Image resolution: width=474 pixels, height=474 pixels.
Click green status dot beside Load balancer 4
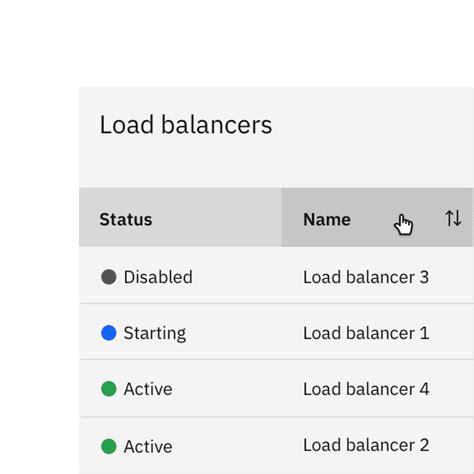[x=109, y=389]
